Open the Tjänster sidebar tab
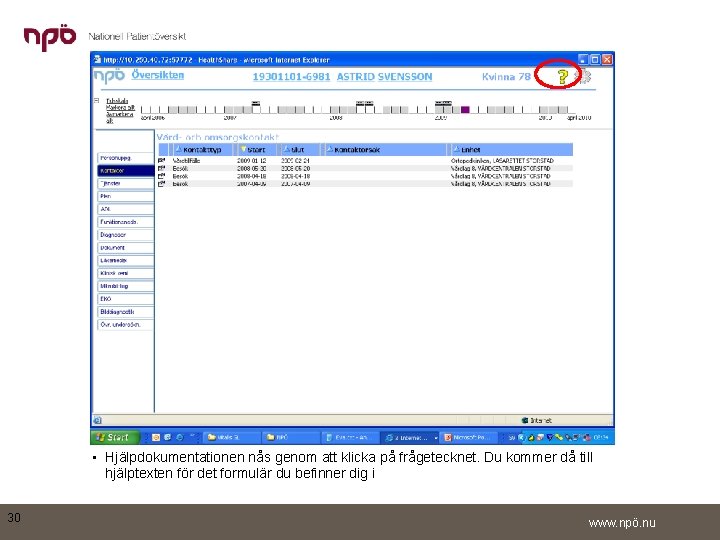This screenshot has width=720, height=540. [x=125, y=183]
